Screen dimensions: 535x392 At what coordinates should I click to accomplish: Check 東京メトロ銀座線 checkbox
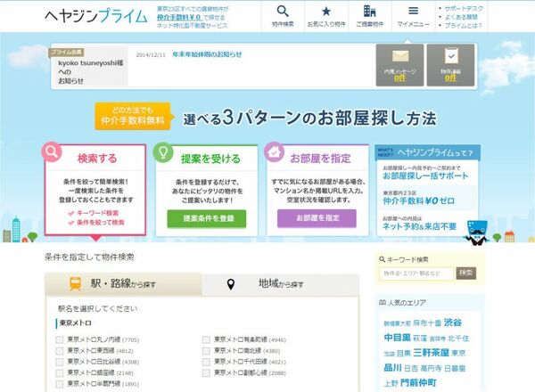pyautogui.click(x=60, y=373)
